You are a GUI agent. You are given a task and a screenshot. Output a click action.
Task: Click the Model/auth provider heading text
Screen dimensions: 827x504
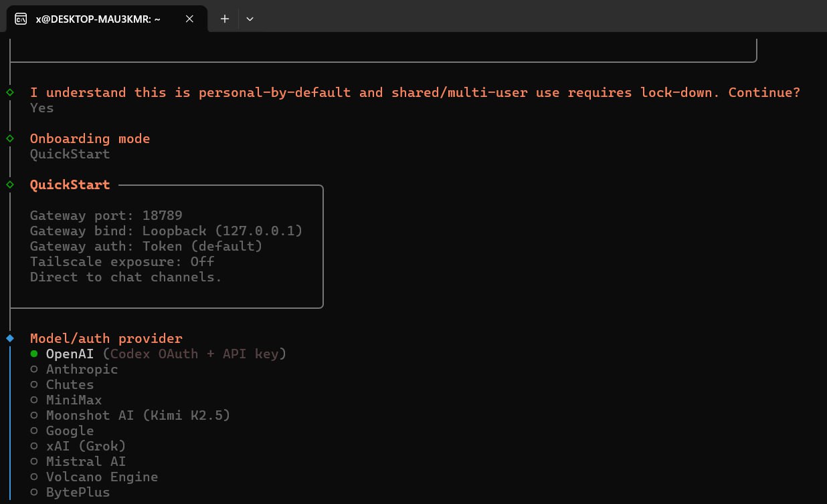coord(106,338)
